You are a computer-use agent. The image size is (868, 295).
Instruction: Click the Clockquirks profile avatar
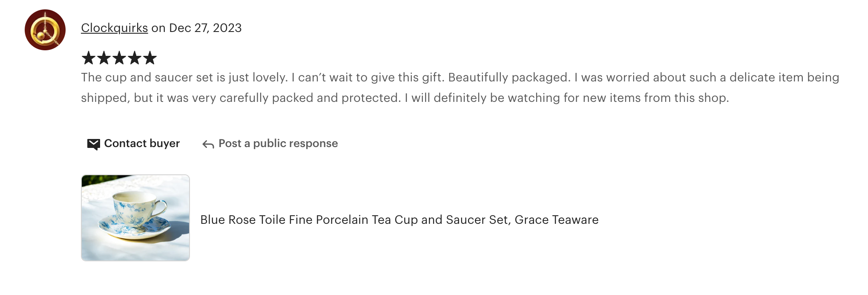(x=45, y=30)
